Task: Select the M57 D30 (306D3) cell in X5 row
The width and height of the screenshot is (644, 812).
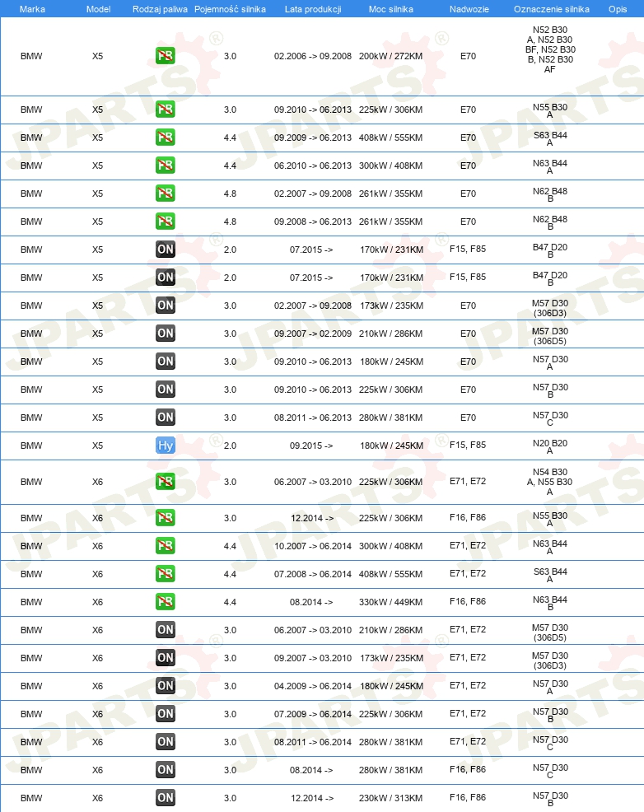Action: pyautogui.click(x=550, y=308)
